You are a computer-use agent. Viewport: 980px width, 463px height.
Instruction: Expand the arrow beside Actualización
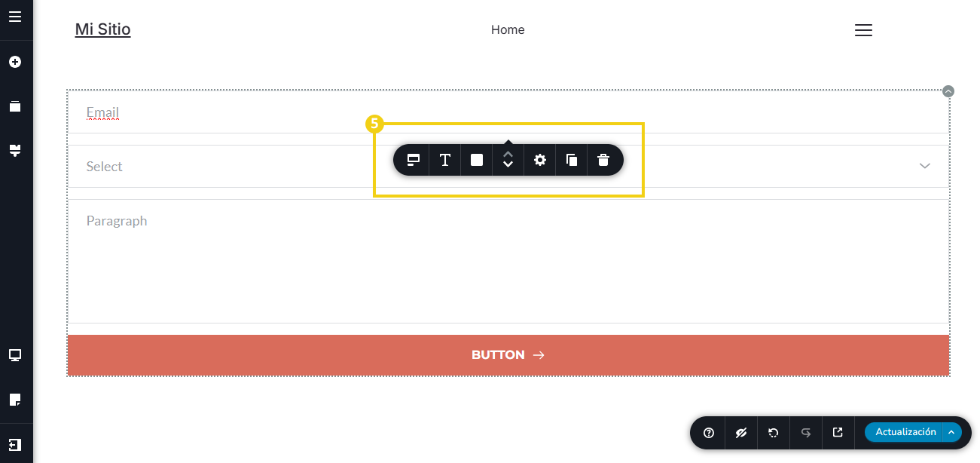tap(952, 432)
